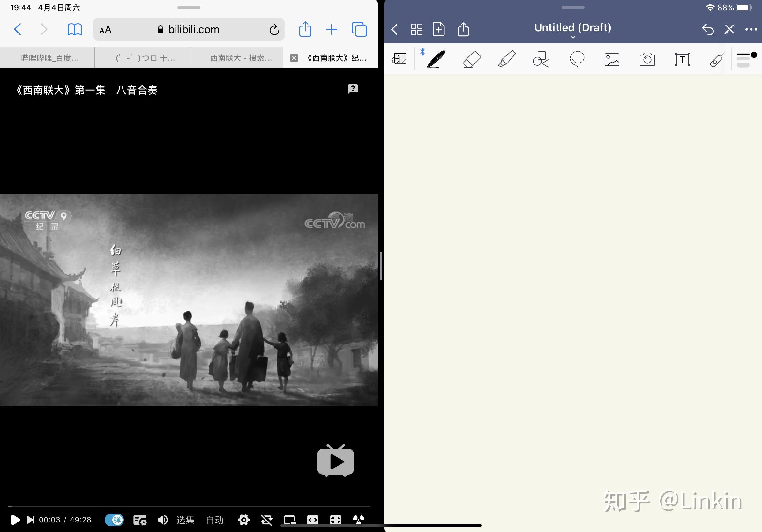
Task: Grab the split view divider handle
Action: coord(381,266)
